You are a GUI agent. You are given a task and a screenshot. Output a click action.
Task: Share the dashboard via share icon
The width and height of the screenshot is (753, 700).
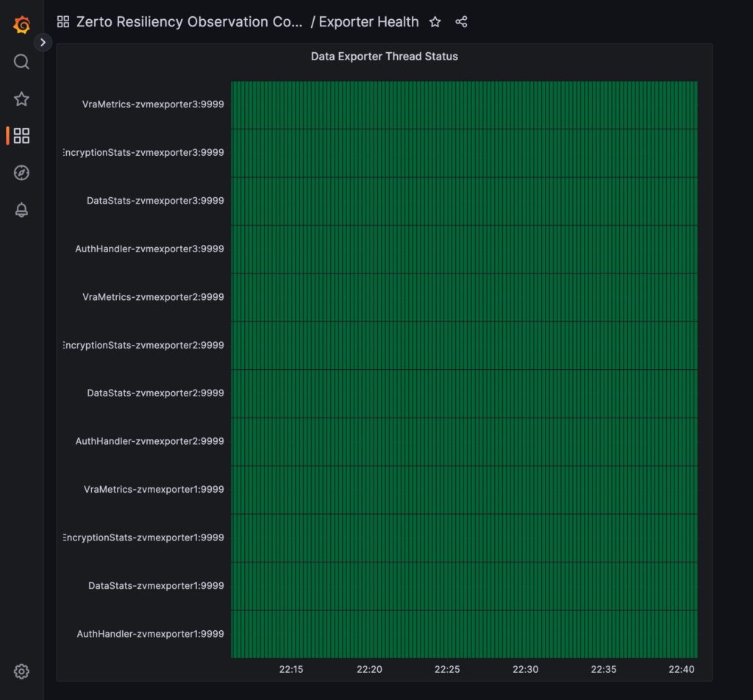[461, 21]
